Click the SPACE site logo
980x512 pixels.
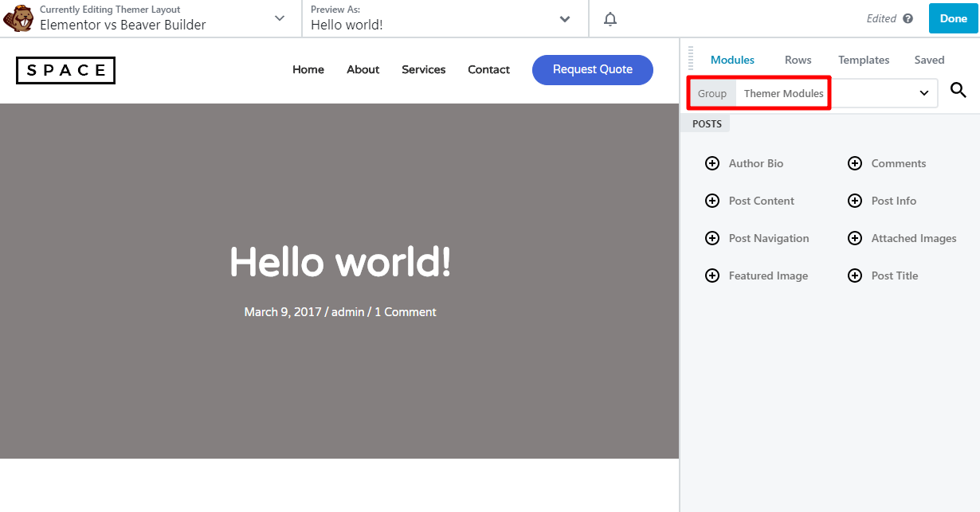click(65, 70)
